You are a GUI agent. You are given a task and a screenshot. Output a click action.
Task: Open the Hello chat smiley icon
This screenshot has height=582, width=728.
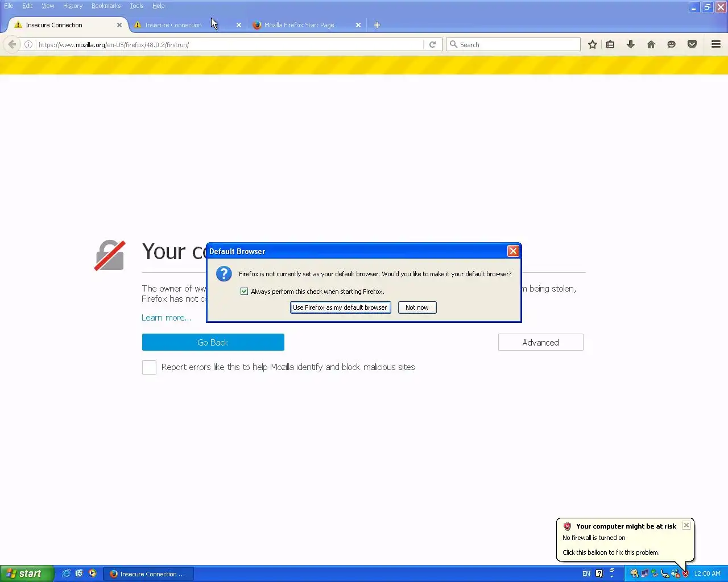(x=672, y=44)
